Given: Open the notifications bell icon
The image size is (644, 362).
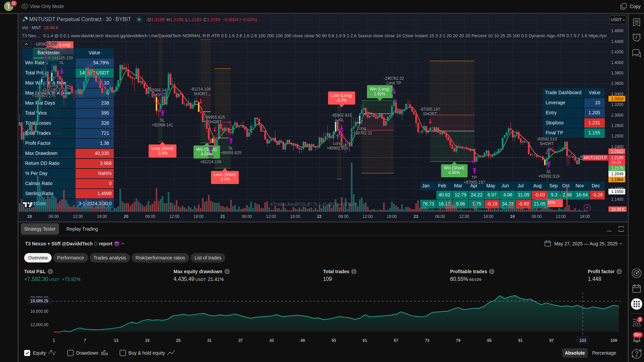Looking at the screenshot, I should pyautogui.click(x=636, y=338).
